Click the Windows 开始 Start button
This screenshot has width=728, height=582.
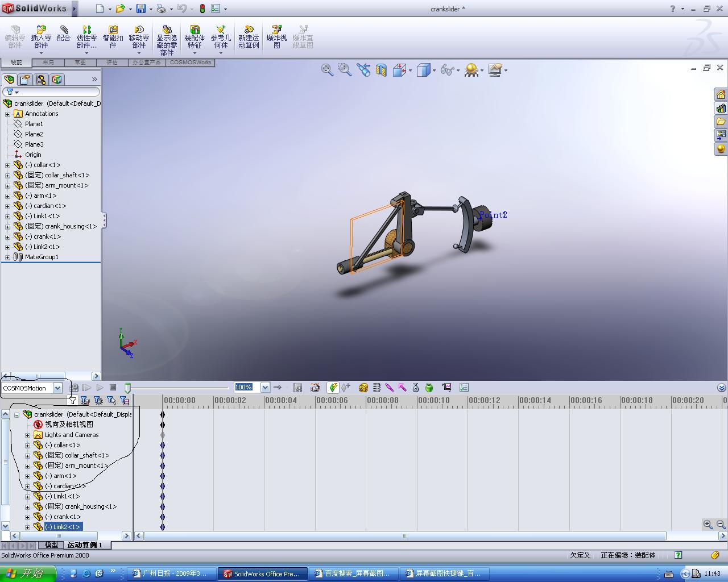coord(27,573)
